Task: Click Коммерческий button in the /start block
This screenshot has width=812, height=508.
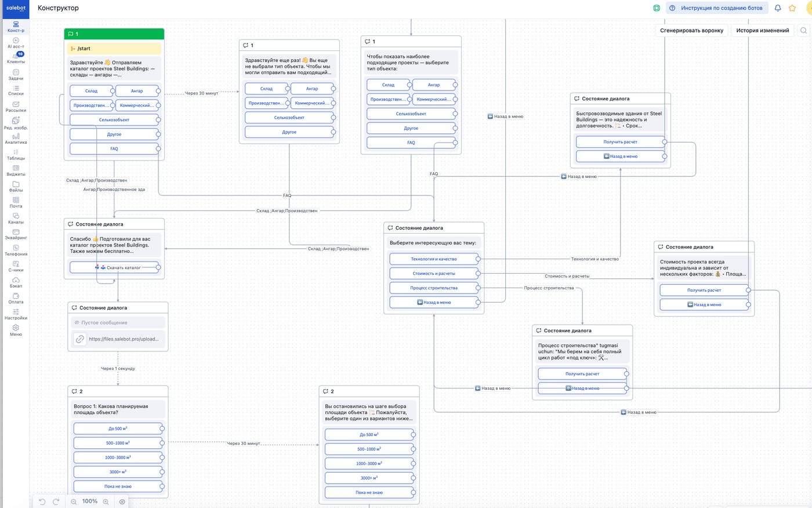Action: (x=137, y=106)
